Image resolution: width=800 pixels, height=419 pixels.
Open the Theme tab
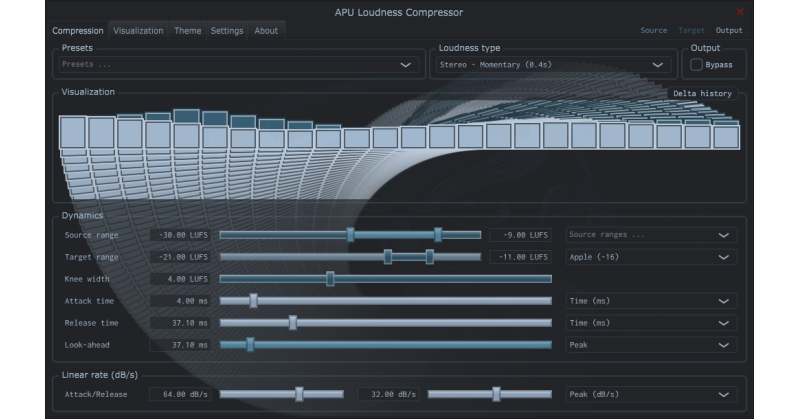[x=187, y=31]
